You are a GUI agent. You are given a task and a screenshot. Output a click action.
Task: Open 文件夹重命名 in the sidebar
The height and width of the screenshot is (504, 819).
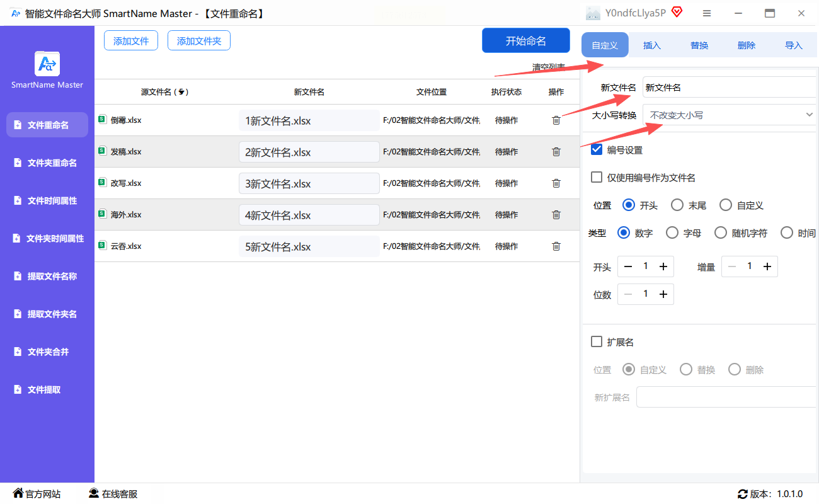click(x=52, y=163)
